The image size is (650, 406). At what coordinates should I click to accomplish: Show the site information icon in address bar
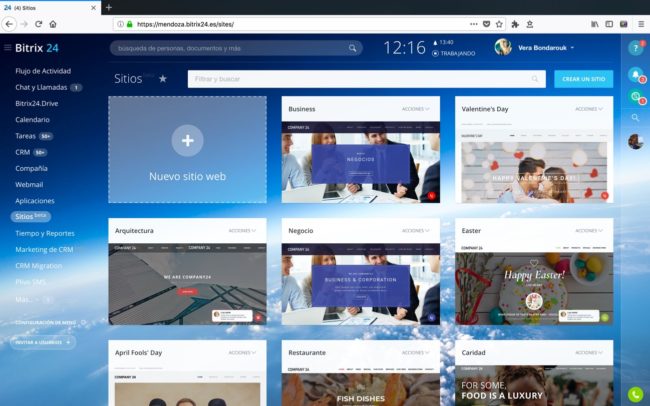120,24
